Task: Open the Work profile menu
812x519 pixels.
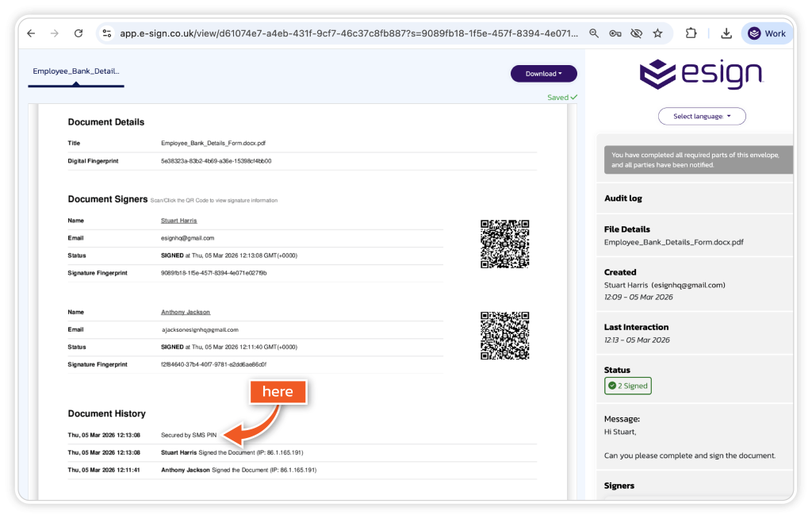Action: [x=767, y=33]
